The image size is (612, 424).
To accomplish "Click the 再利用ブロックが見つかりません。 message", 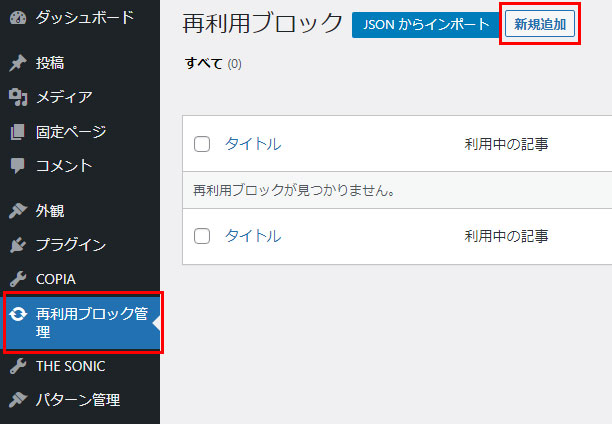I will point(294,190).
